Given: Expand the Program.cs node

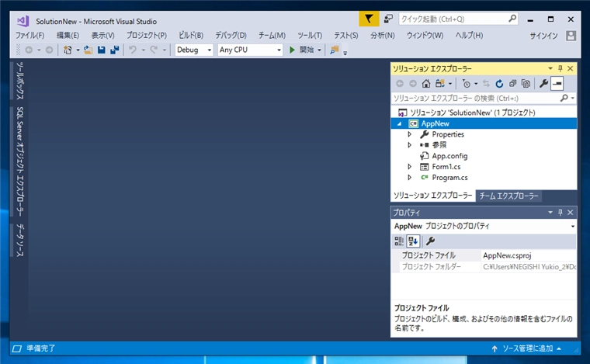Looking at the screenshot, I should (410, 178).
